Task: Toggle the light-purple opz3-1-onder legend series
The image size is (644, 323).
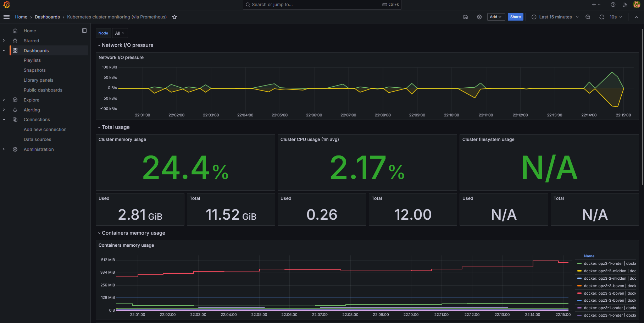Action: (610, 308)
